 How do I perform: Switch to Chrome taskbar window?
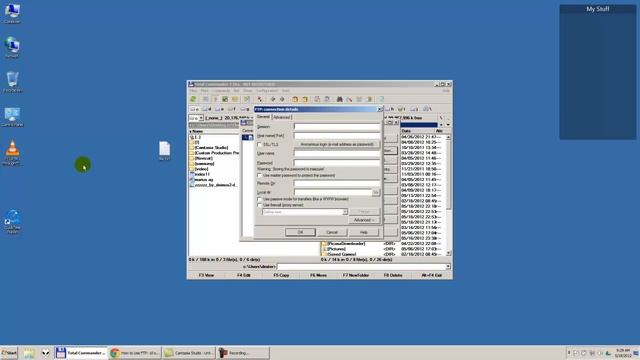[x=135, y=353]
